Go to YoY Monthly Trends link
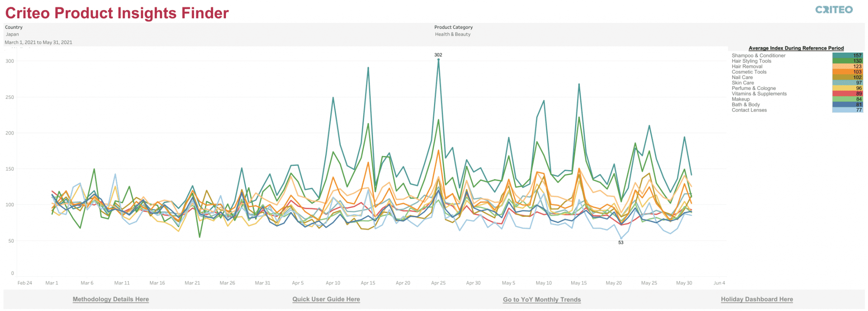The height and width of the screenshot is (311, 868). (542, 300)
